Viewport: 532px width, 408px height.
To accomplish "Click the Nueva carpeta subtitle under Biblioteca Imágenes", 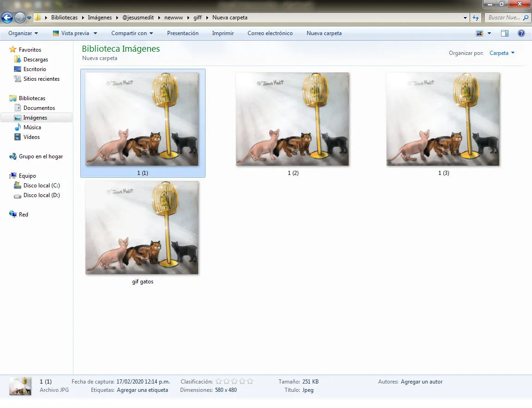I will tap(100, 58).
